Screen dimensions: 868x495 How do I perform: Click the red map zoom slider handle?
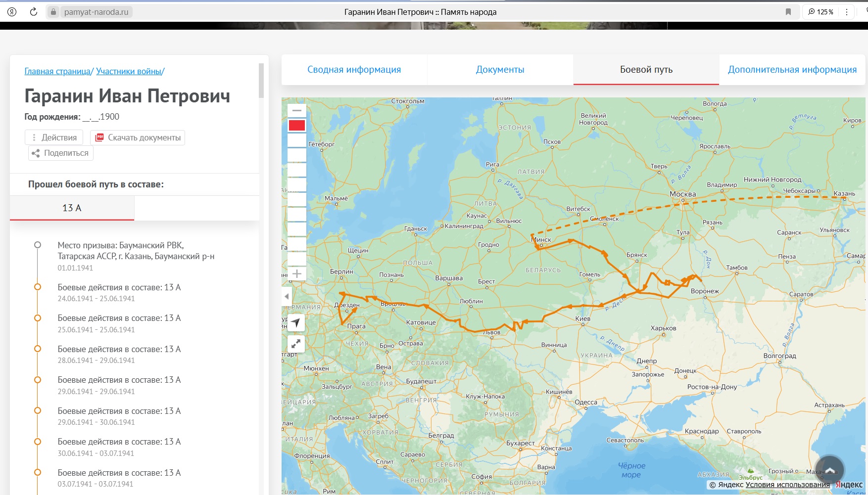click(x=297, y=126)
